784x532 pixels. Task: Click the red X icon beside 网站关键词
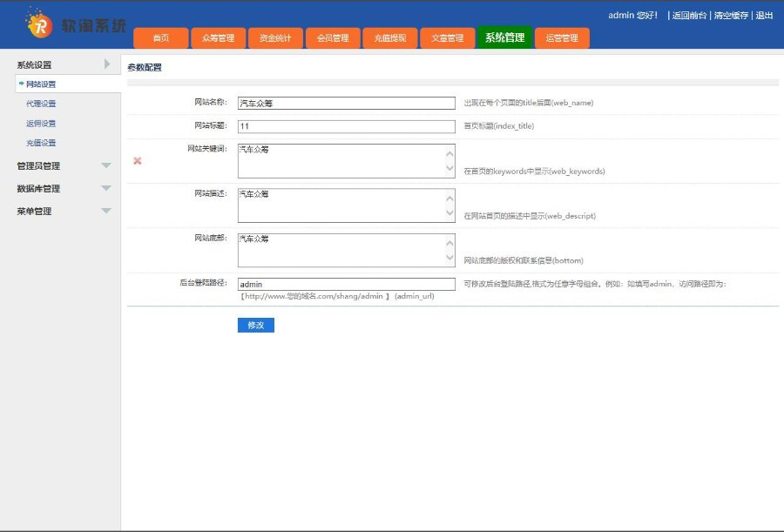tap(138, 161)
